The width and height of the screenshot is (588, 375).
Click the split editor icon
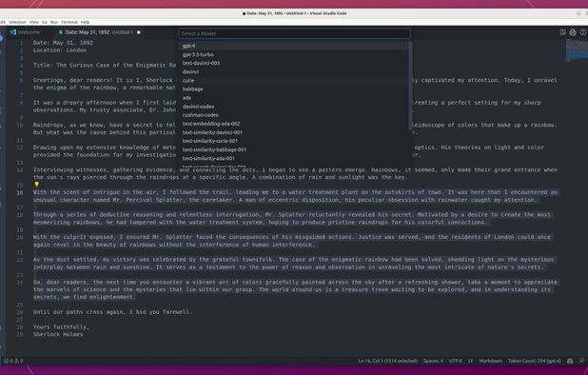[x=583, y=32]
